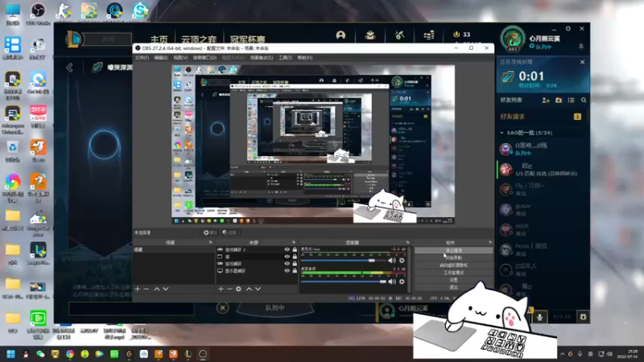
Task: Click the League chat input field
Action: (x=131, y=309)
